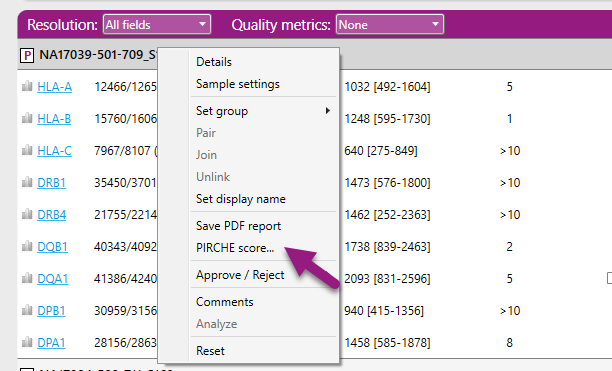This screenshot has width=612, height=371.
Task: Click the bar chart icon beside DRB1
Action: coord(27,182)
